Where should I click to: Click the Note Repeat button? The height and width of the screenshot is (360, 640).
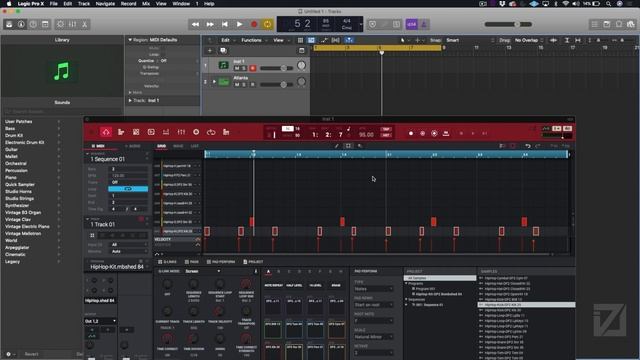pyautogui.click(x=273, y=285)
